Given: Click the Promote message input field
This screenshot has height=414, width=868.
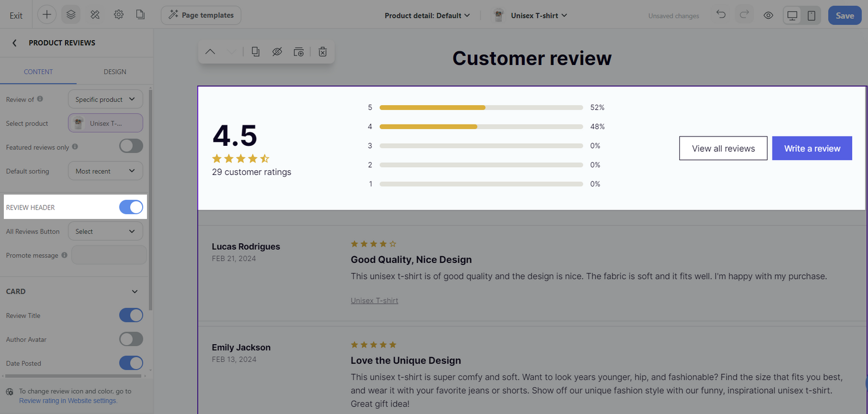Looking at the screenshot, I should point(109,255).
